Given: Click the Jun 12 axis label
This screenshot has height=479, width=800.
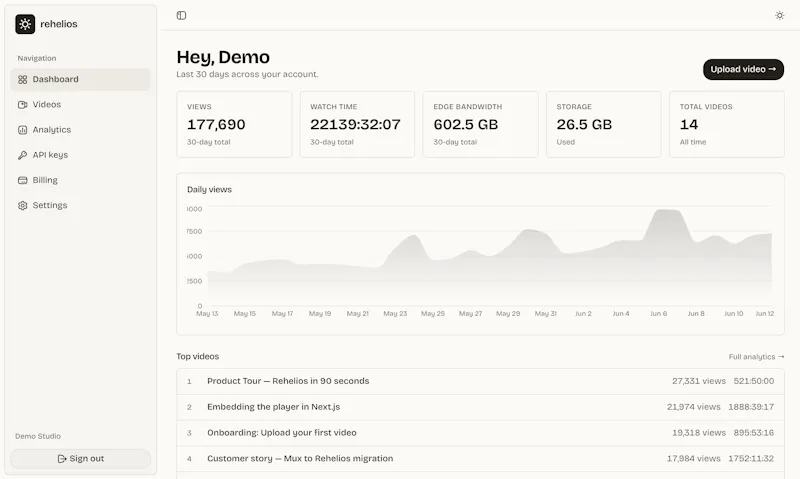Looking at the screenshot, I should [764, 314].
